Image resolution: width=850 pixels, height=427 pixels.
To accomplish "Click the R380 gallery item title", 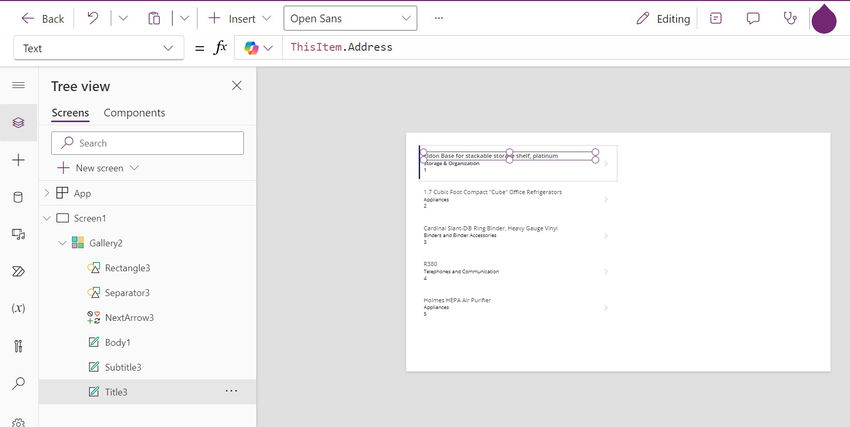I will (430, 264).
